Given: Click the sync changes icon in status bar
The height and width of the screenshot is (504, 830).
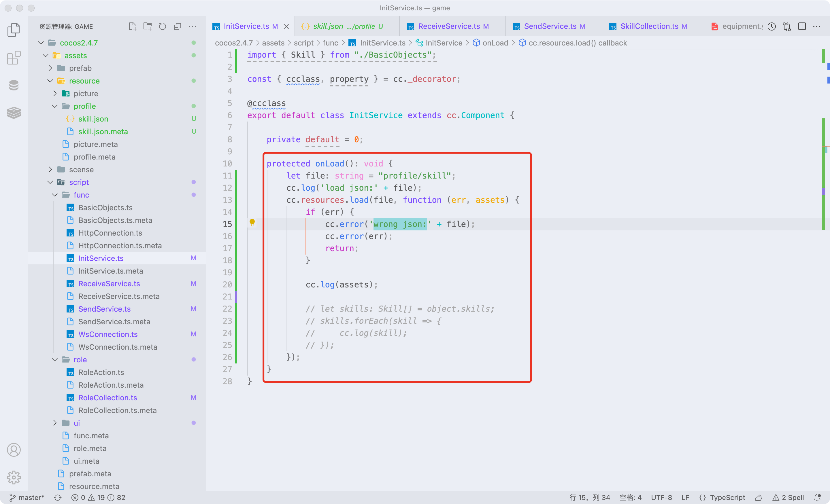Looking at the screenshot, I should [x=58, y=498].
